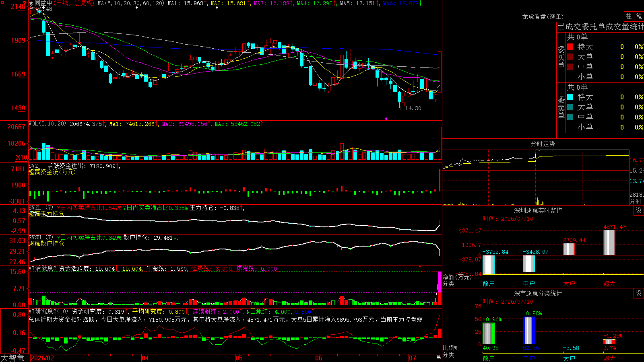644x362 pixels.
Task: Click the magenta triangle marker below the K-line chart
Action: pyautogui.click(x=386, y=119)
